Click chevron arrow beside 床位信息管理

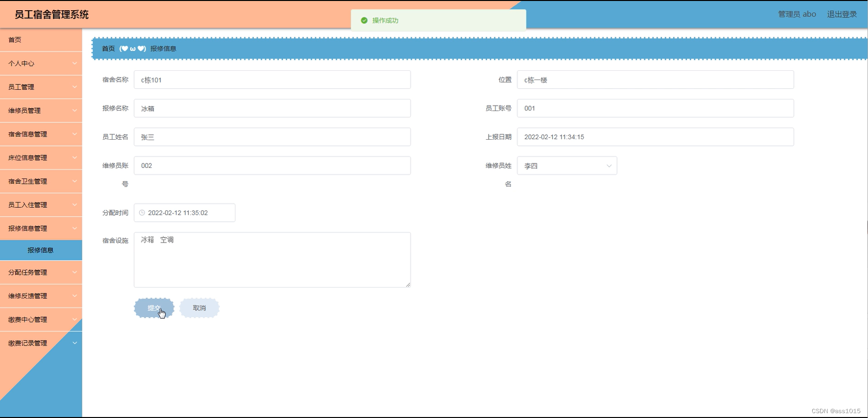[x=75, y=158]
